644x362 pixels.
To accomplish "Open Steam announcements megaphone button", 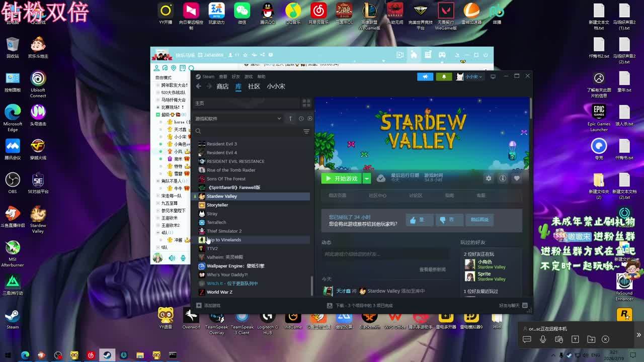I will (x=425, y=76).
